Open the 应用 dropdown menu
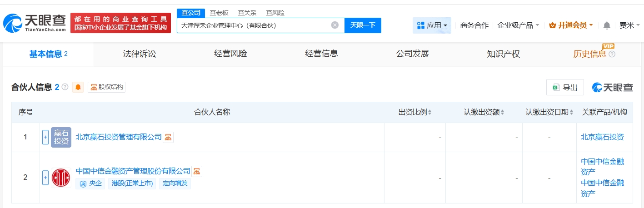644x208 pixels. tap(432, 25)
